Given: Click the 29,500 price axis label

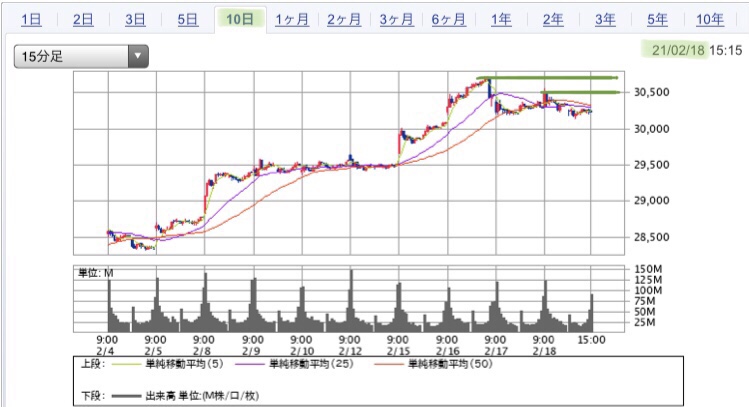Looking at the screenshot, I should (x=652, y=165).
